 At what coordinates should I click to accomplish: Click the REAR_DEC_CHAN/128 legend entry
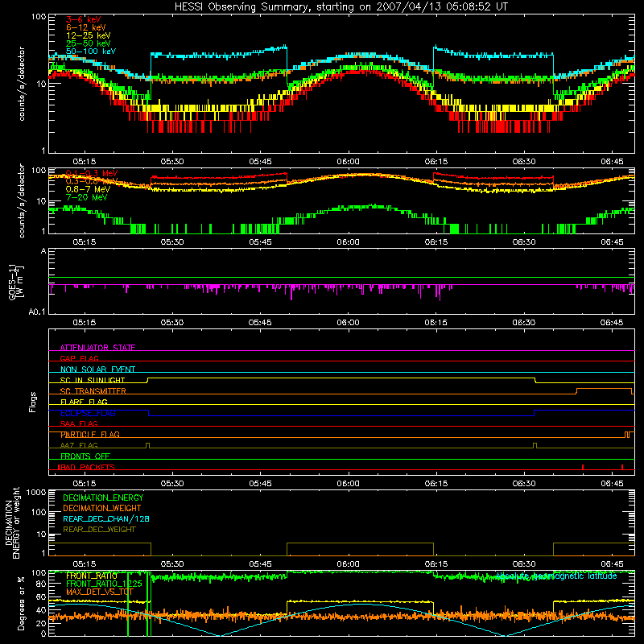[x=106, y=519]
